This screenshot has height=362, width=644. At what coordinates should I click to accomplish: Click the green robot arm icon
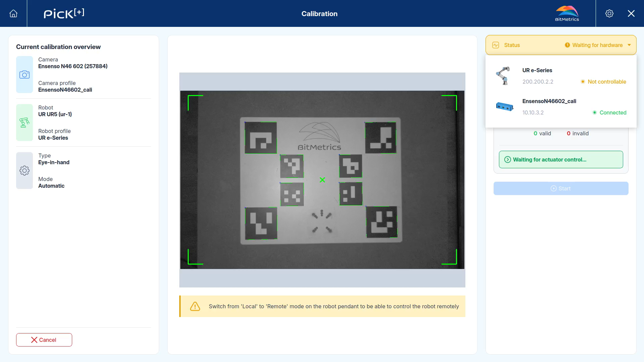(x=25, y=123)
